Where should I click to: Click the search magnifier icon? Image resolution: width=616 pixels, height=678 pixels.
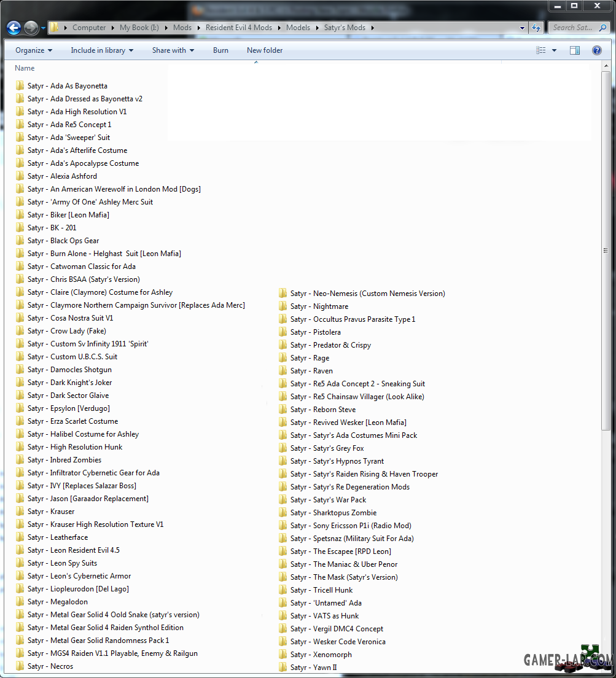coord(602,28)
